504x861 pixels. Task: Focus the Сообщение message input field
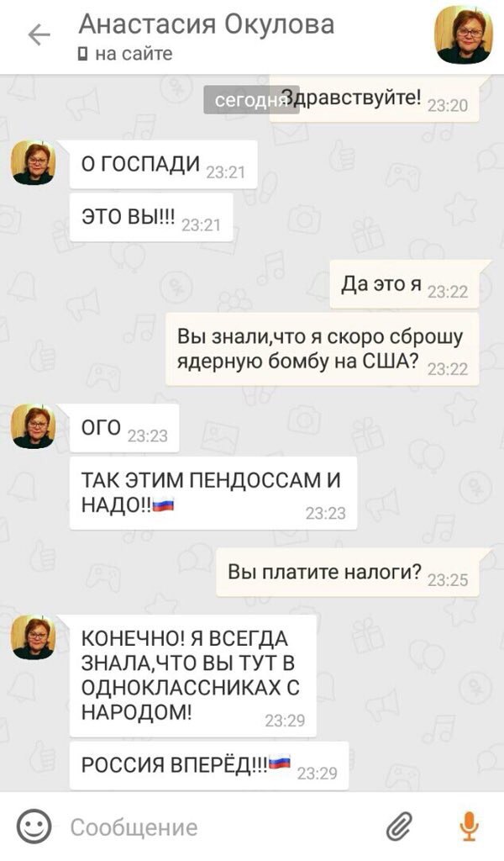[219, 827]
